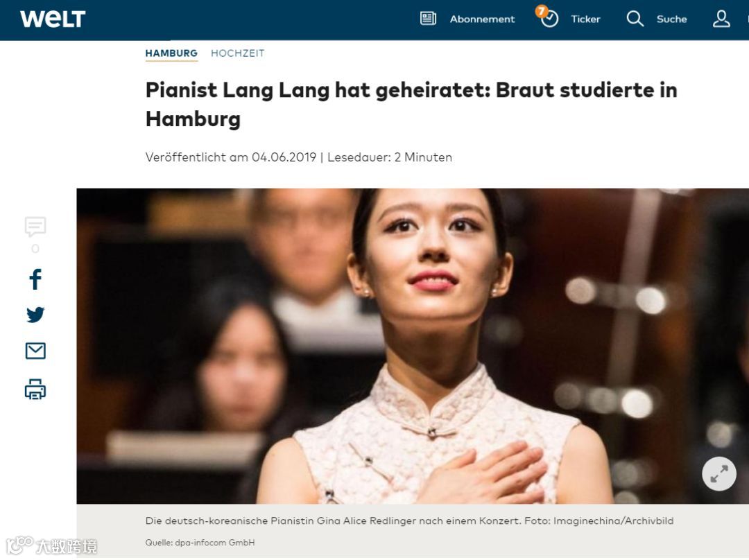Share article on Twitter
Screen dimensions: 749x560
coord(35,315)
